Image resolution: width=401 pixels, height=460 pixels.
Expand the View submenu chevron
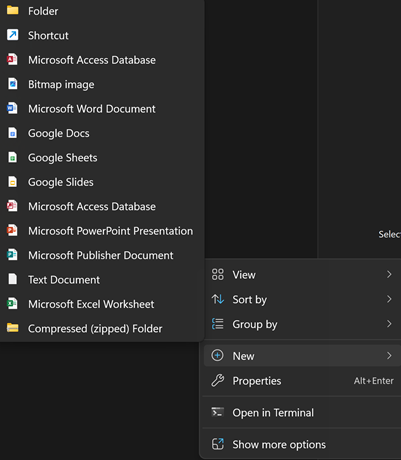pyautogui.click(x=389, y=274)
